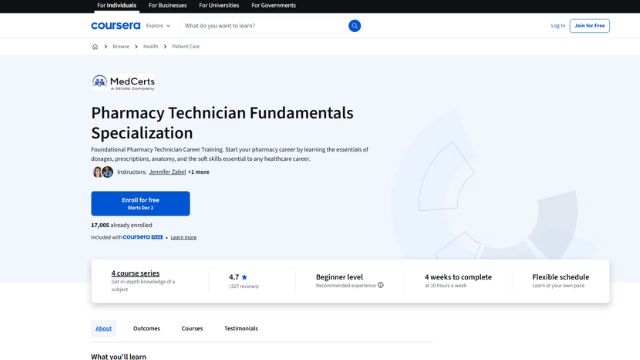640x360 pixels.
Task: Click the Pharmacy Technician Fundamentals Specialization heading
Action: tap(222, 122)
